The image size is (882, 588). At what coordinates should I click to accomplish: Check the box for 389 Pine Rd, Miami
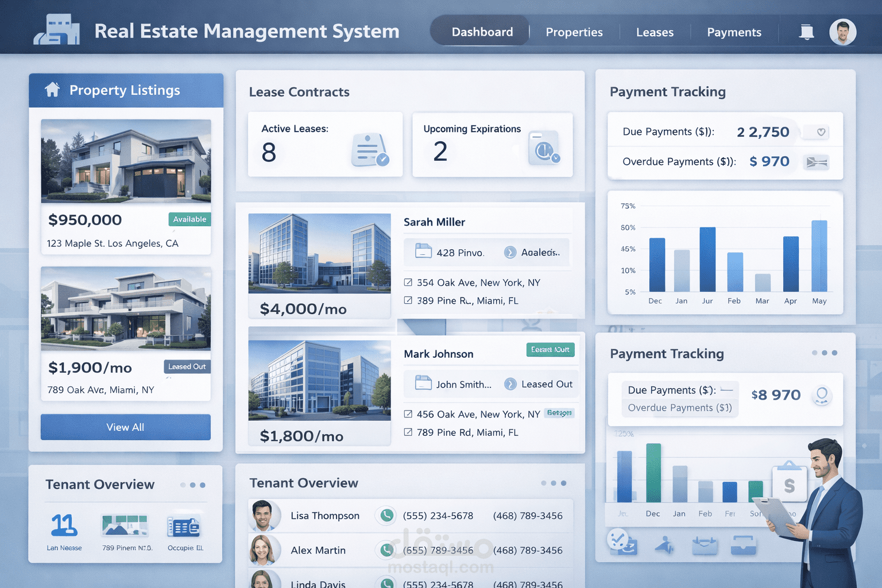point(407,300)
